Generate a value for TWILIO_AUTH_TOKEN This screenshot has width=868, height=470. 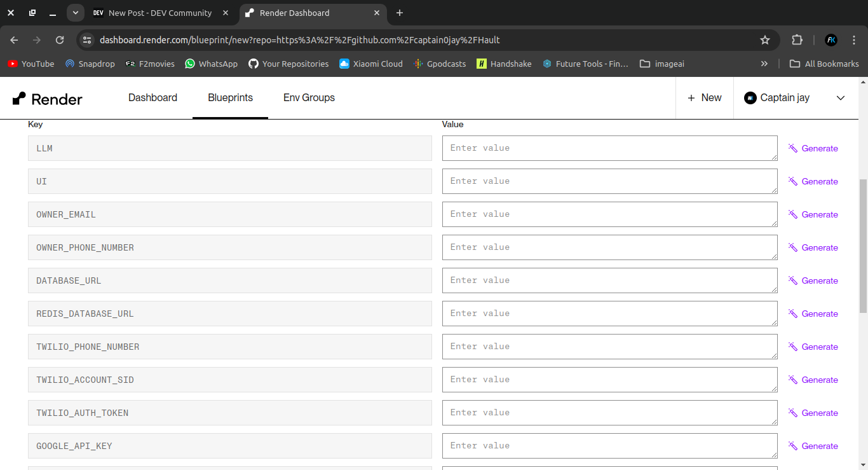click(813, 413)
